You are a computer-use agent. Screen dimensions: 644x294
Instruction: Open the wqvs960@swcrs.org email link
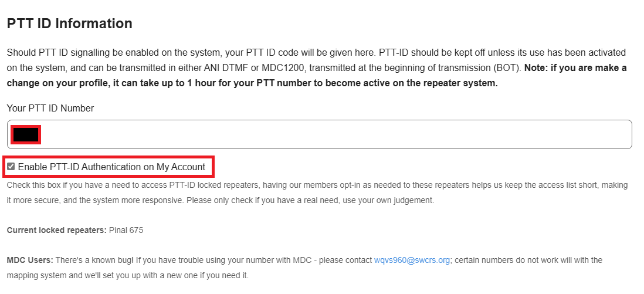(x=412, y=260)
